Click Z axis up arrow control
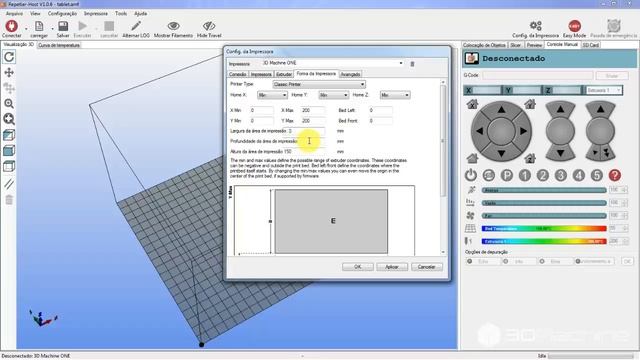The height and width of the screenshot is (360, 640). [x=560, y=109]
